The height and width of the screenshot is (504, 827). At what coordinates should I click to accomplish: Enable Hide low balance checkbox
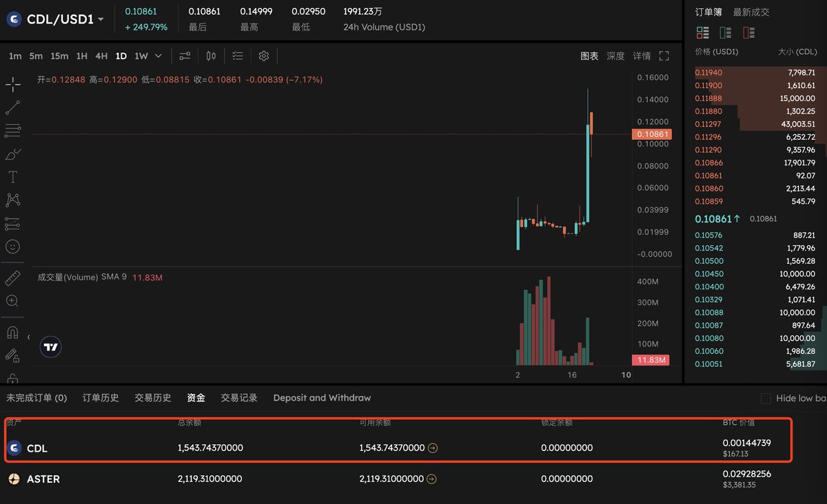(766, 398)
